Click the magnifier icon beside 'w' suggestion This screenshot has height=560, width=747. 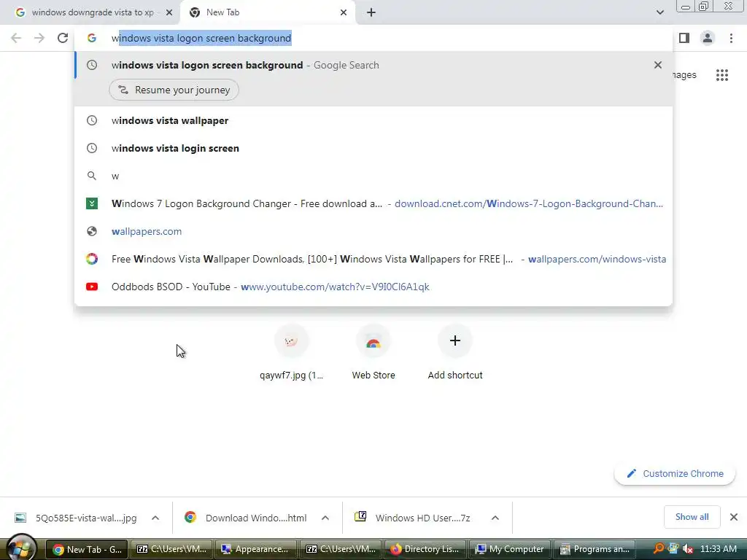point(92,176)
